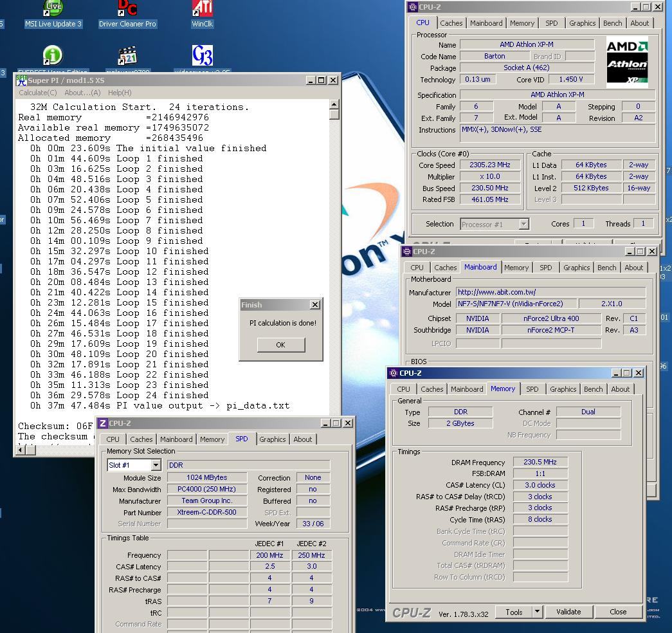Close the Finish dialog
The height and width of the screenshot is (633, 672).
click(315, 305)
